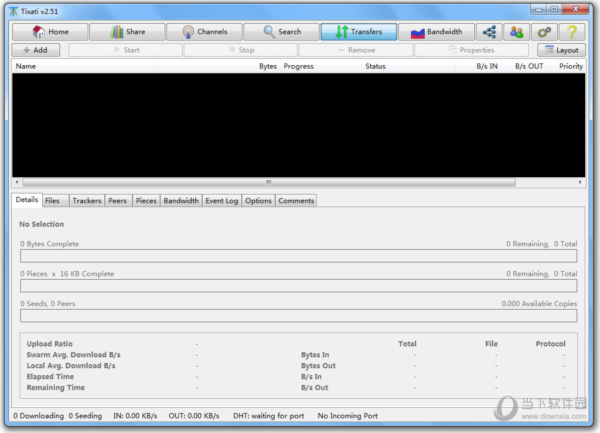Click 'OUT: 0.00 KB/s' status entry
Image resolution: width=600 pixels, height=433 pixels.
(194, 416)
